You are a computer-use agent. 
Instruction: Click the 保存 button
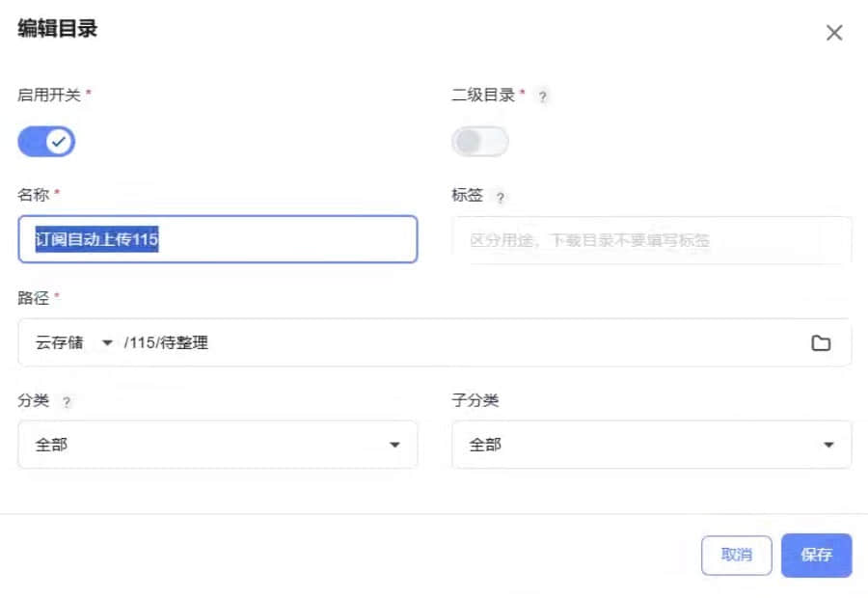pos(816,556)
